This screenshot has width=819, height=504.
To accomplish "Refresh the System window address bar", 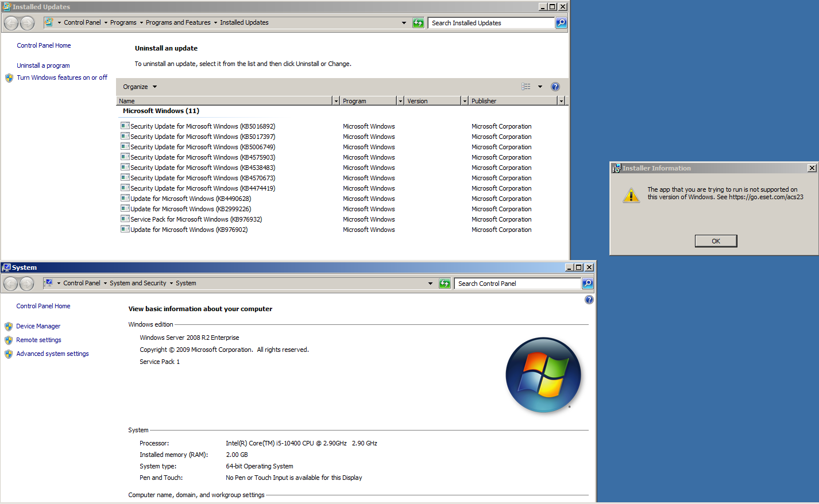I will click(445, 284).
